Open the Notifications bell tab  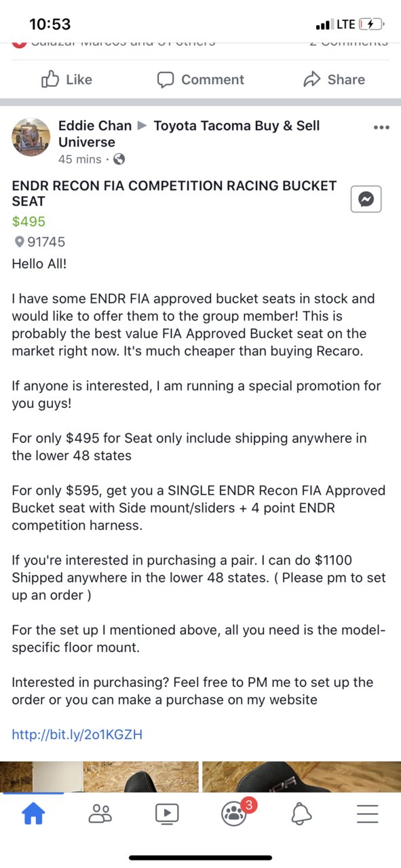click(301, 813)
